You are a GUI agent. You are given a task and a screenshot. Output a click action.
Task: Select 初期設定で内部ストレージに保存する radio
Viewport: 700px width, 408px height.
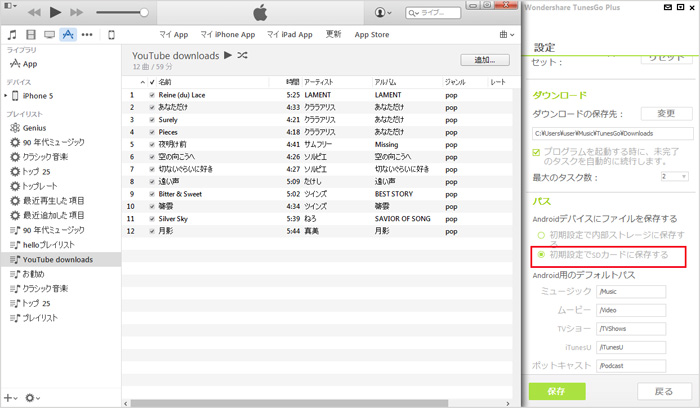click(x=541, y=235)
